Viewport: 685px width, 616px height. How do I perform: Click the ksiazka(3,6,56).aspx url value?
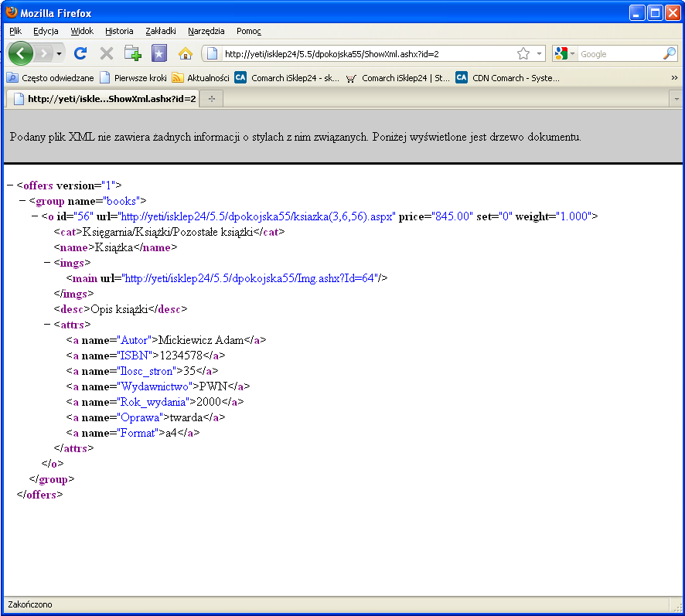point(257,216)
